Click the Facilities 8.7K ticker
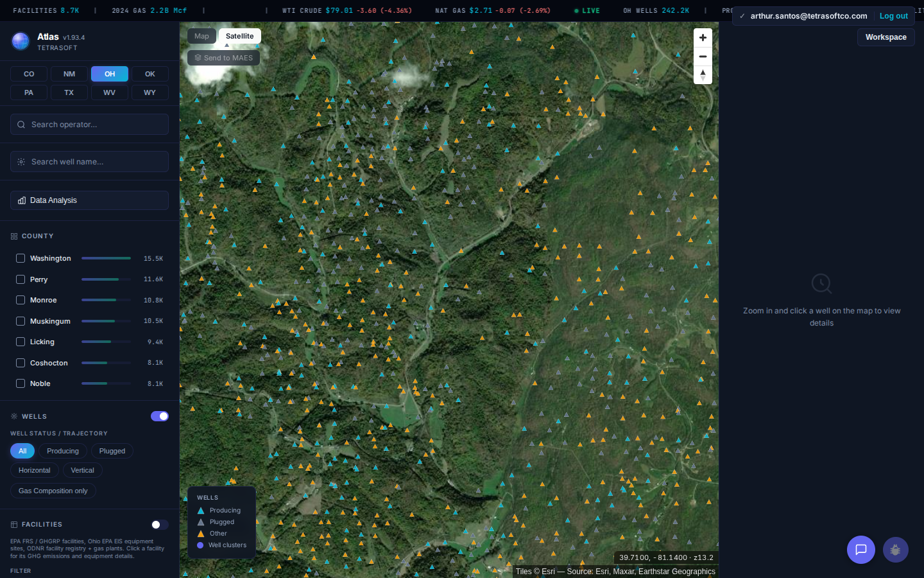 click(46, 11)
